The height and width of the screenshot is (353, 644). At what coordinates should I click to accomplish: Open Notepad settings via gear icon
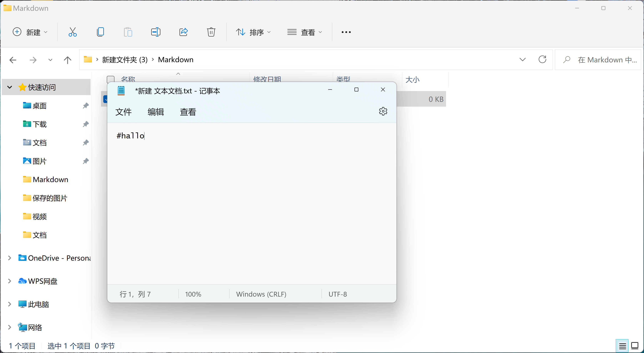(383, 111)
